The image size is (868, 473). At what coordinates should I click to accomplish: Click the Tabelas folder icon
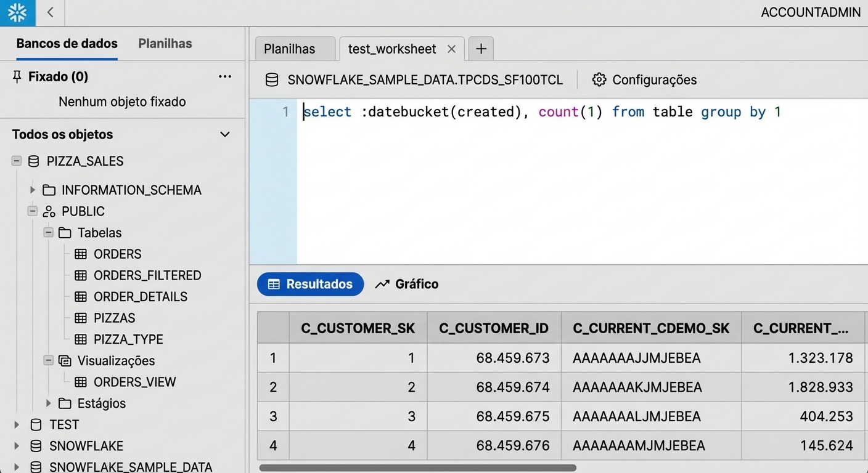coord(65,233)
